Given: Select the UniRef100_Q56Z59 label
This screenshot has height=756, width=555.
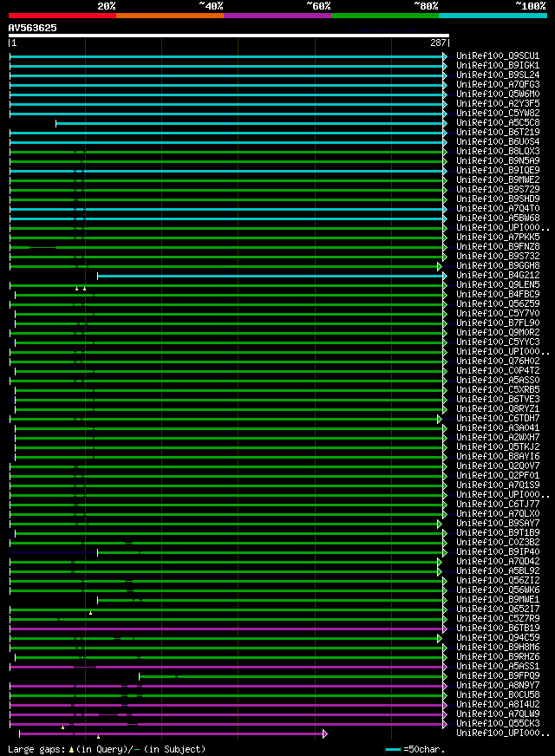Looking at the screenshot, I should [x=498, y=304].
